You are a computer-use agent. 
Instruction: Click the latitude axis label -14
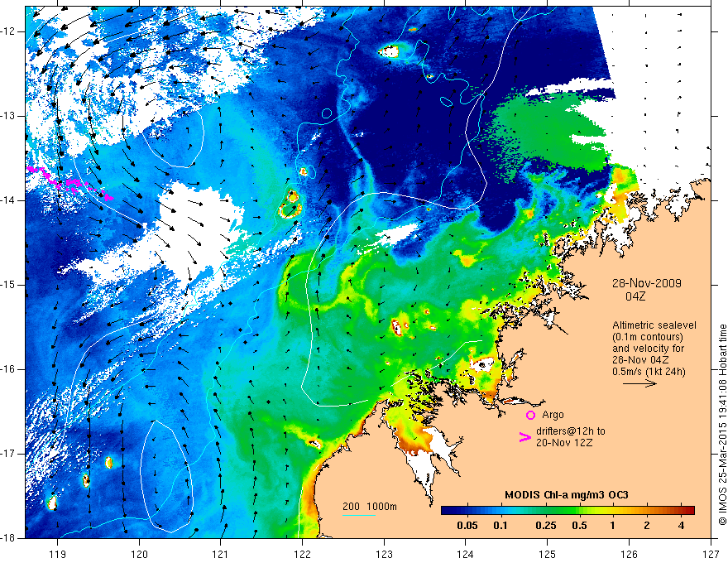(x=9, y=200)
